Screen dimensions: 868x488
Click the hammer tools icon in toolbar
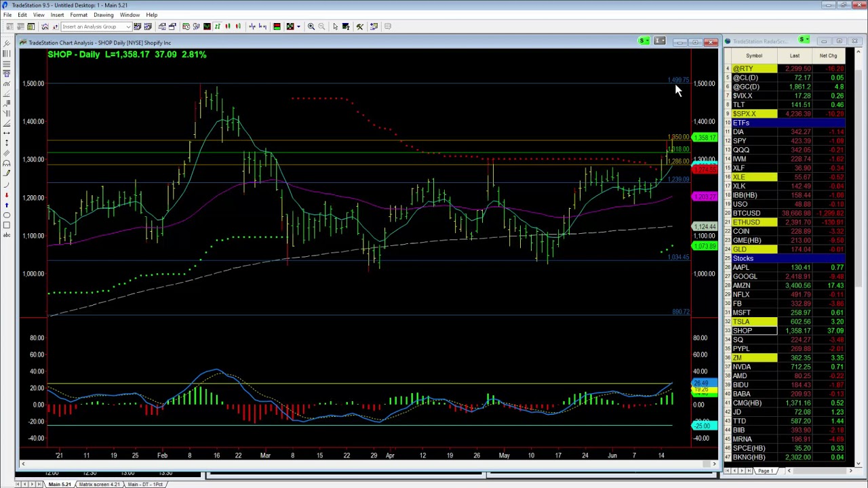click(360, 26)
